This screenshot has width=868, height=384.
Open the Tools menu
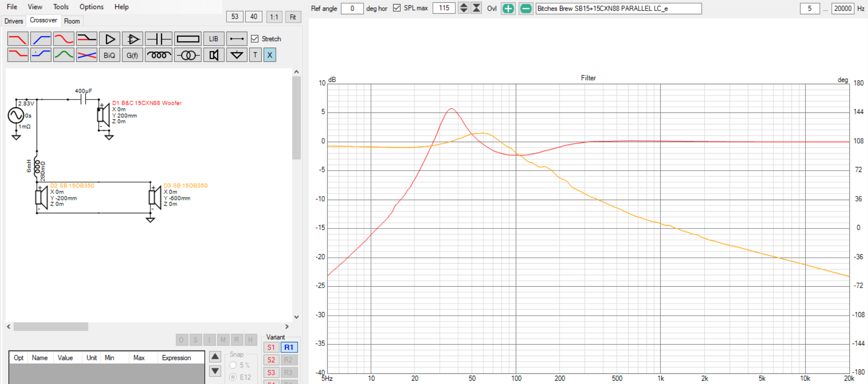coord(61,7)
